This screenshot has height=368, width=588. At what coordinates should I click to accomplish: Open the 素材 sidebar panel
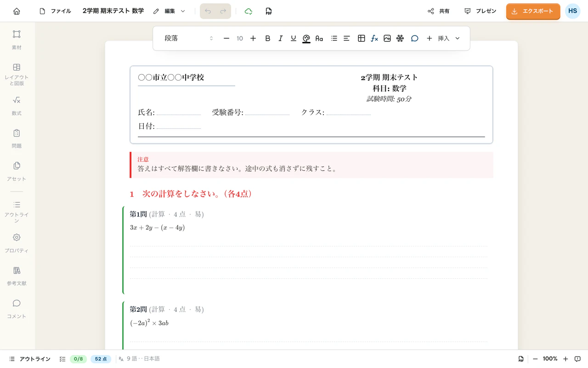point(17,40)
